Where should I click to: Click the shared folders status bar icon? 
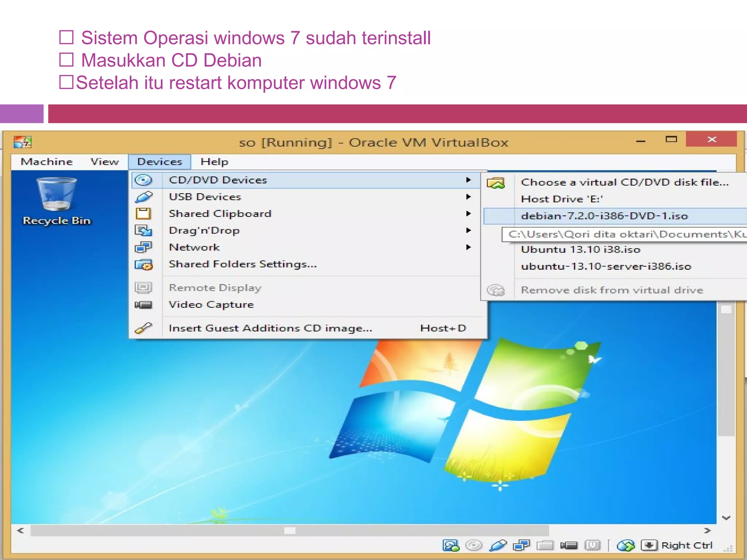coord(545,545)
